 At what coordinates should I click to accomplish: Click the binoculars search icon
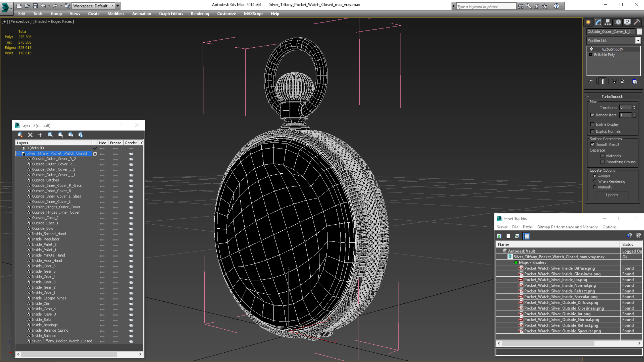pos(521,6)
